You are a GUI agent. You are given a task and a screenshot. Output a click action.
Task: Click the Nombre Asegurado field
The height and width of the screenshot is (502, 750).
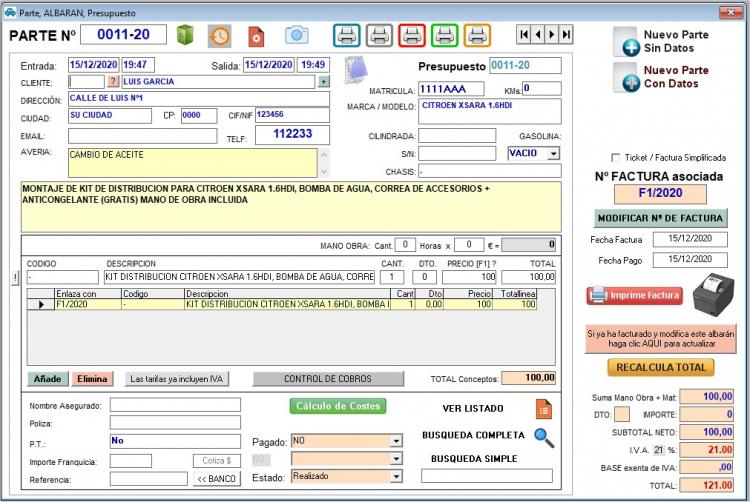[175, 405]
